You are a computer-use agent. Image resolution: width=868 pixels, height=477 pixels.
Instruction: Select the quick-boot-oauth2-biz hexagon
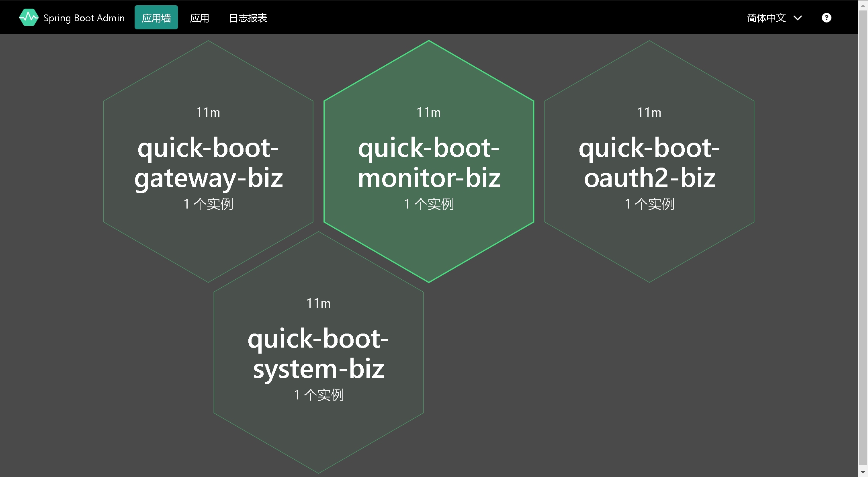click(649, 162)
